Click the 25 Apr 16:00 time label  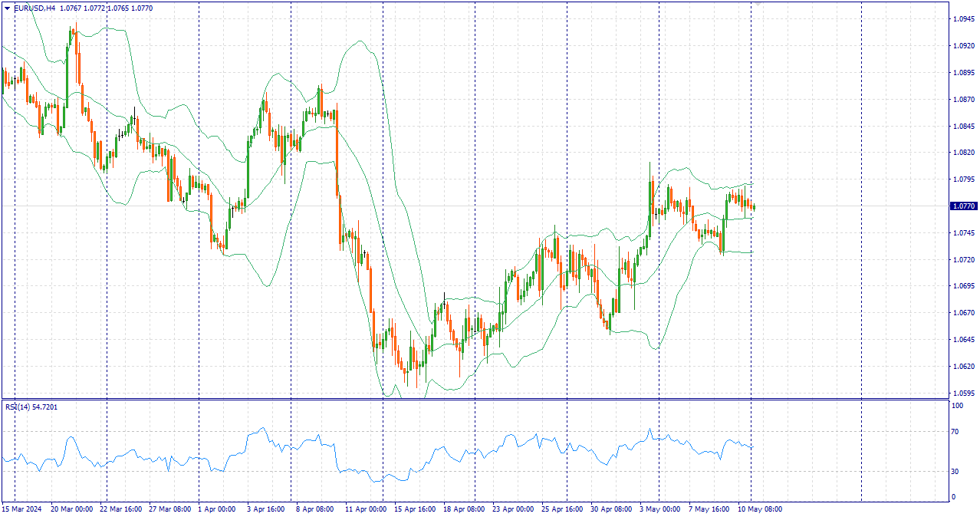(562, 509)
